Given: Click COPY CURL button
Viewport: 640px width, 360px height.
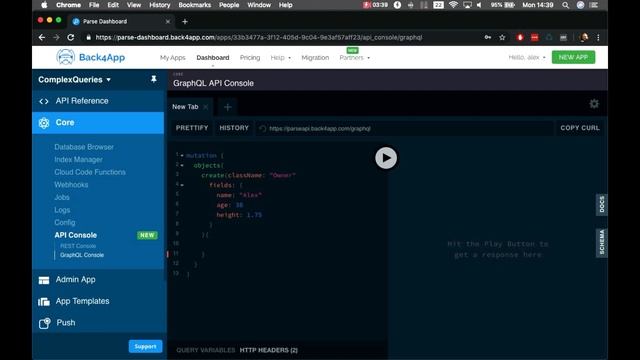Looking at the screenshot, I should pos(580,128).
